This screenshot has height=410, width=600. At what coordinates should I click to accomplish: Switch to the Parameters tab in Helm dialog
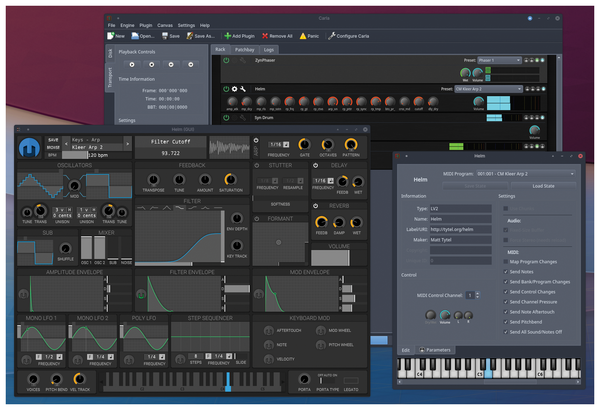(x=435, y=350)
